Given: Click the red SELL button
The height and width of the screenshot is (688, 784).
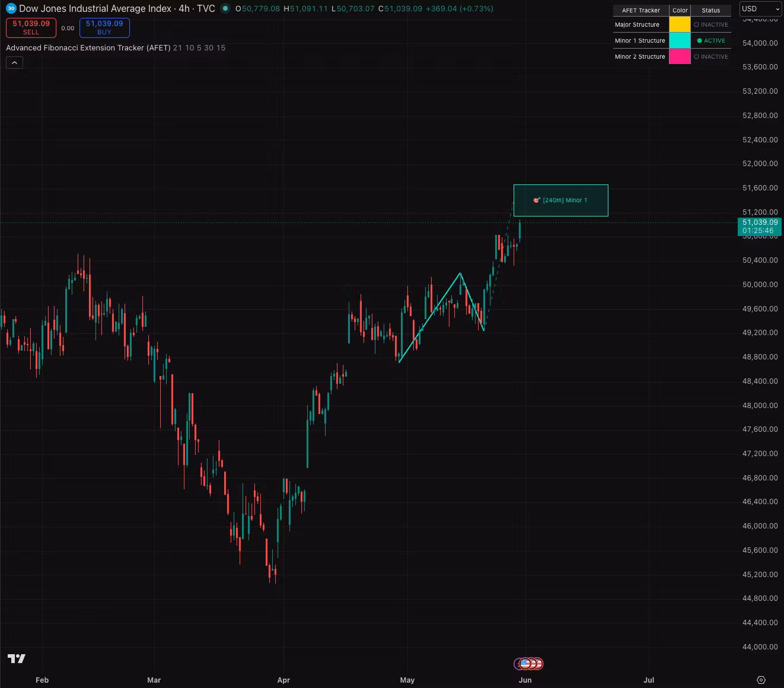Looking at the screenshot, I should (31, 27).
